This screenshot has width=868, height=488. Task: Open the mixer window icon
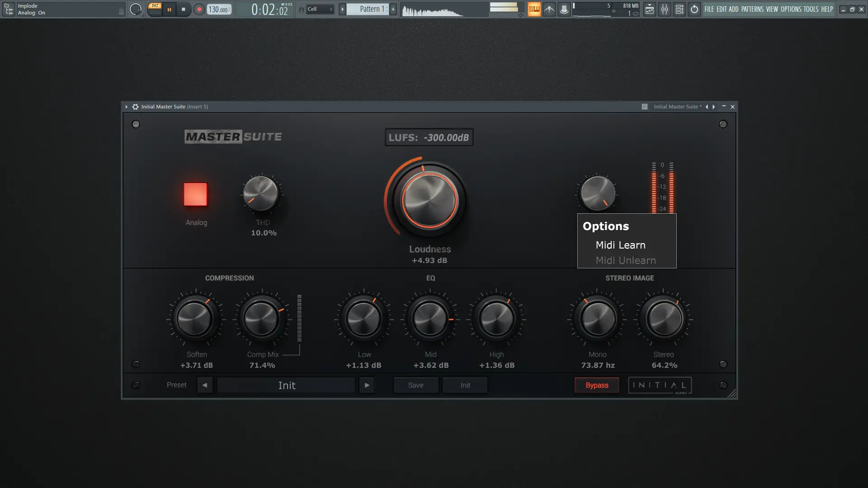tap(664, 9)
